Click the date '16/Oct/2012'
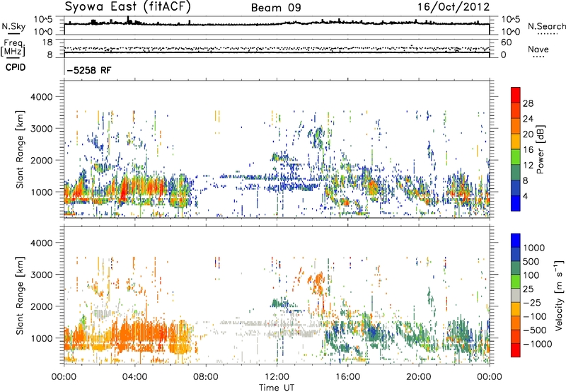The width and height of the screenshot is (566, 392). [454, 7]
